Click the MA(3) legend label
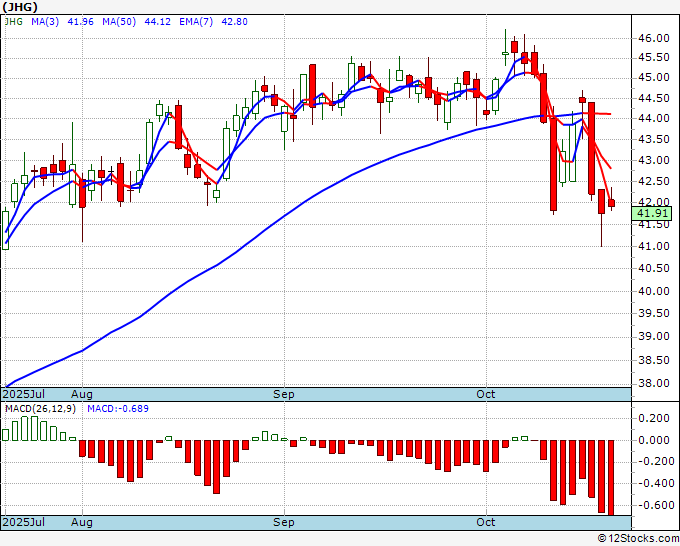680x546 pixels. [x=45, y=22]
